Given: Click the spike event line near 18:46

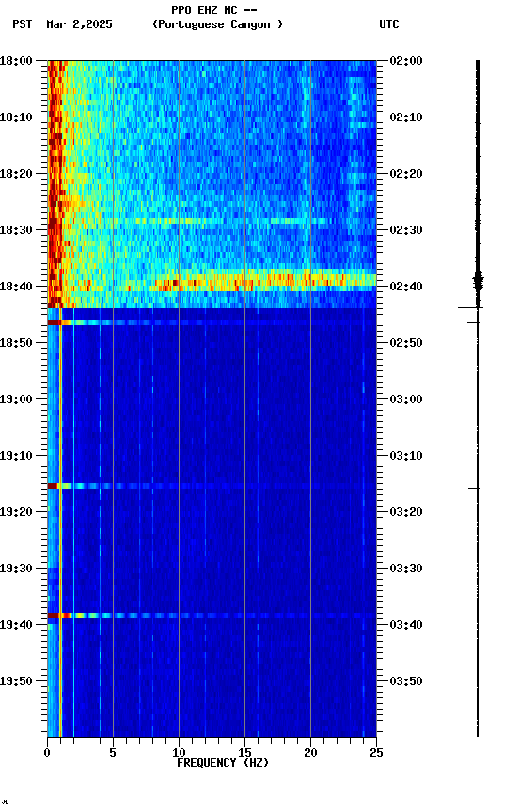Looking at the screenshot, I should (212, 322).
